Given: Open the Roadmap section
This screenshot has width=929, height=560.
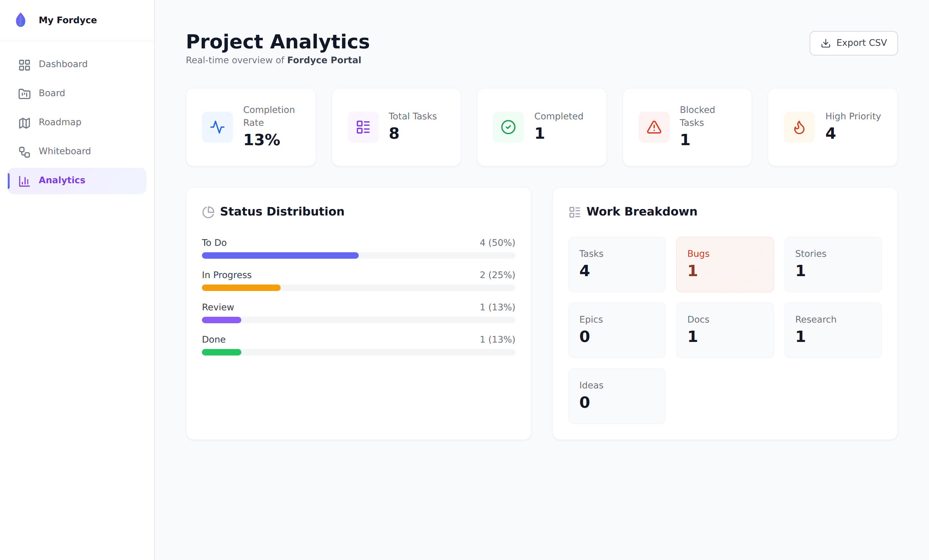Looking at the screenshot, I should (77, 123).
